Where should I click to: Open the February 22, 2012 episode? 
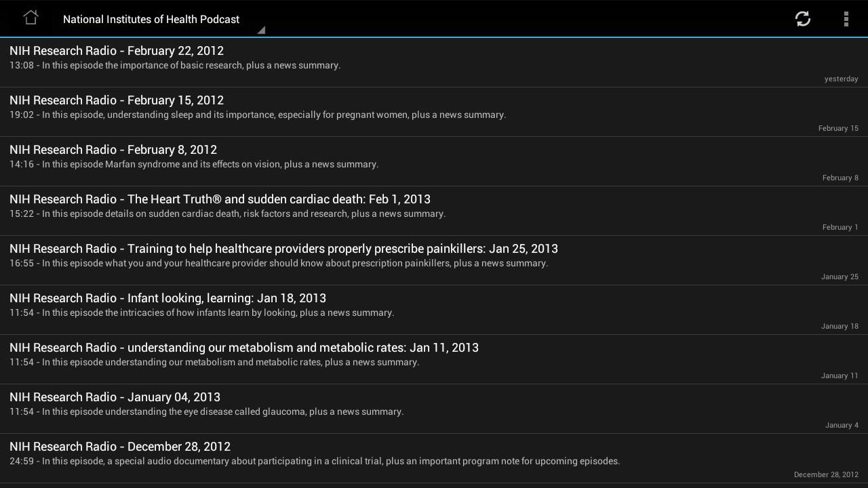tap(117, 51)
